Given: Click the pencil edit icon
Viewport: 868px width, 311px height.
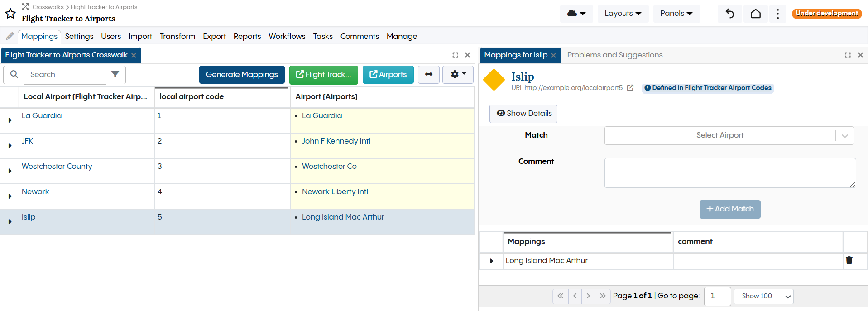Looking at the screenshot, I should [x=10, y=36].
